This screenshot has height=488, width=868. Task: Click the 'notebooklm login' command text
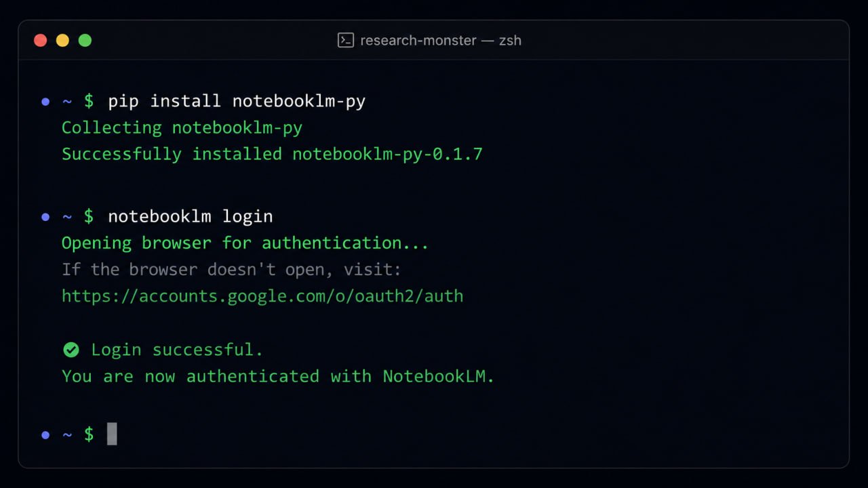tap(191, 216)
